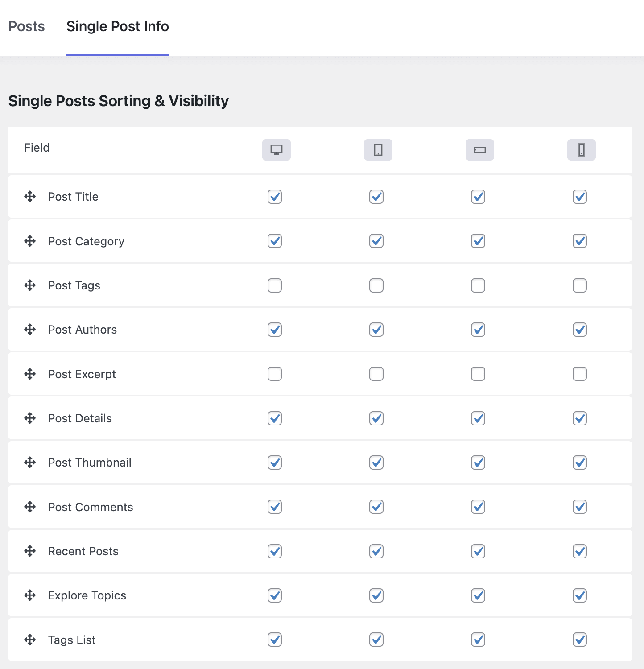Click the tablet device icon in header
The width and height of the screenshot is (644, 669).
click(x=378, y=150)
